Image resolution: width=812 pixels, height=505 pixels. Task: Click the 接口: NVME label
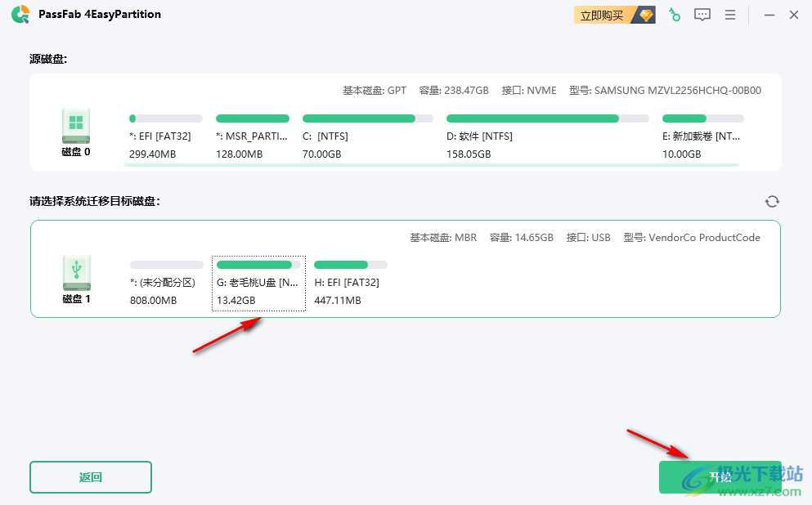pos(529,91)
